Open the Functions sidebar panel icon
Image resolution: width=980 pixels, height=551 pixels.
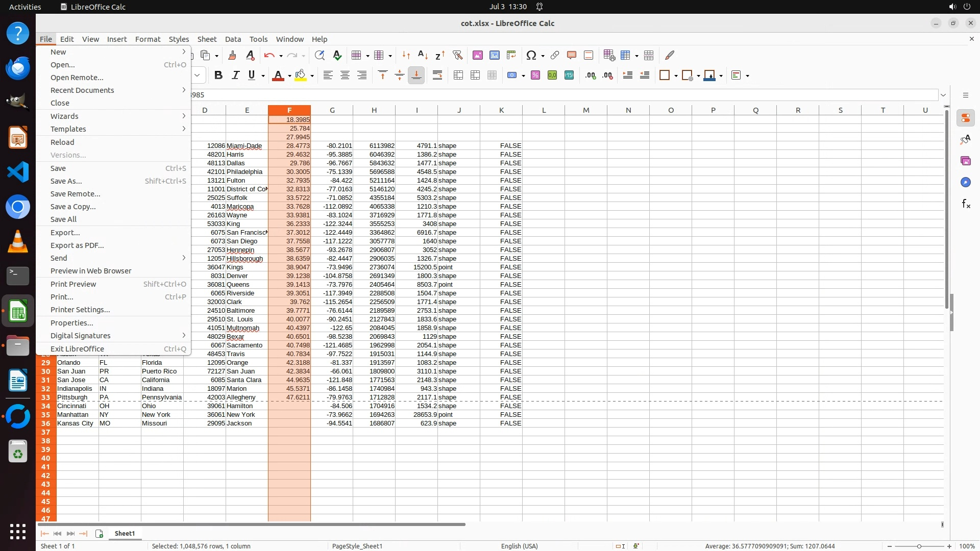[966, 204]
